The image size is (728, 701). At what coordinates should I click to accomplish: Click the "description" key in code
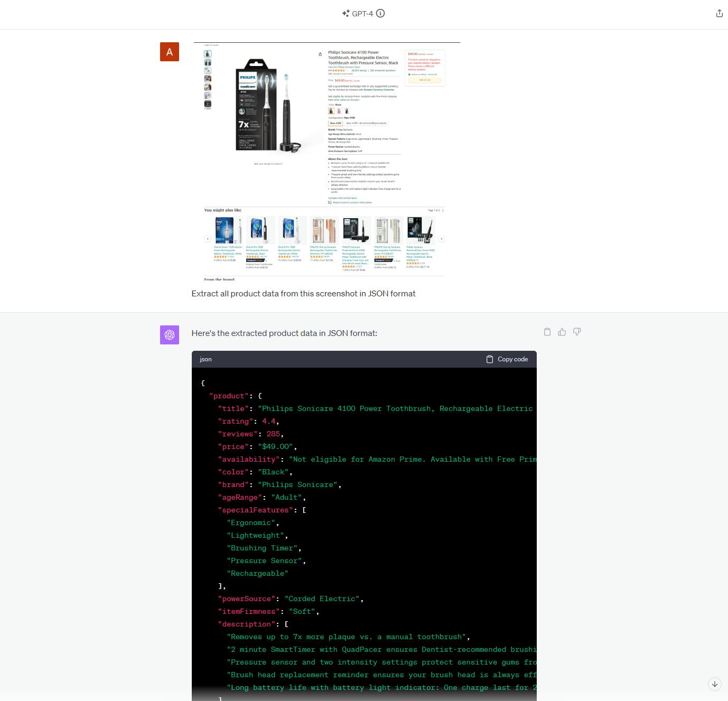click(x=247, y=624)
